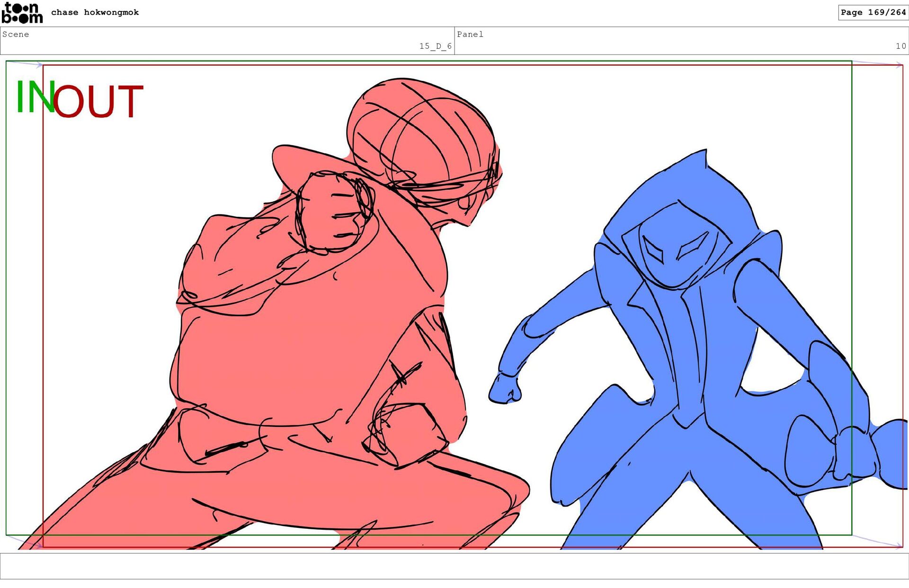The width and height of the screenshot is (909, 588).
Task: Select the project title chase hokwongmok
Action: [95, 12]
